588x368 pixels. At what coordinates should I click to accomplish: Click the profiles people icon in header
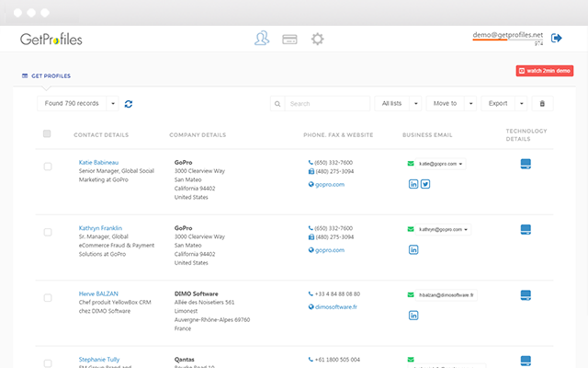263,39
